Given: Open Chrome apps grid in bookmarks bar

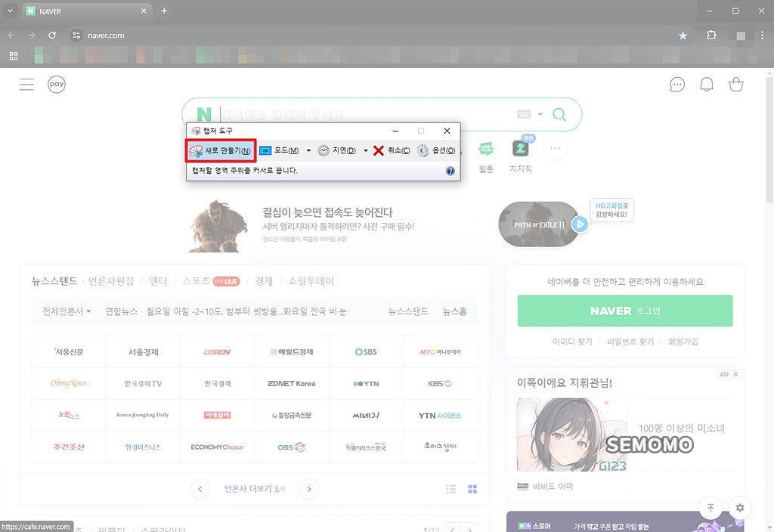Looking at the screenshot, I should (14, 56).
